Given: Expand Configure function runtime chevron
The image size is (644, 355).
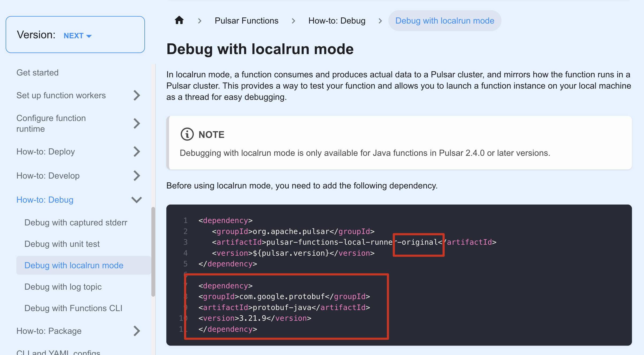Looking at the screenshot, I should pyautogui.click(x=137, y=123).
